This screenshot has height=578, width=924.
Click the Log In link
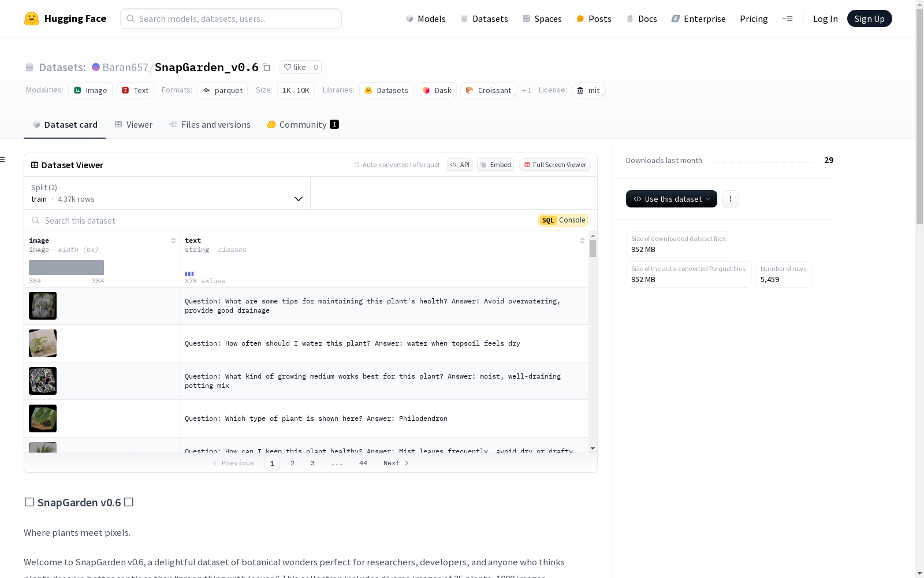pos(825,18)
